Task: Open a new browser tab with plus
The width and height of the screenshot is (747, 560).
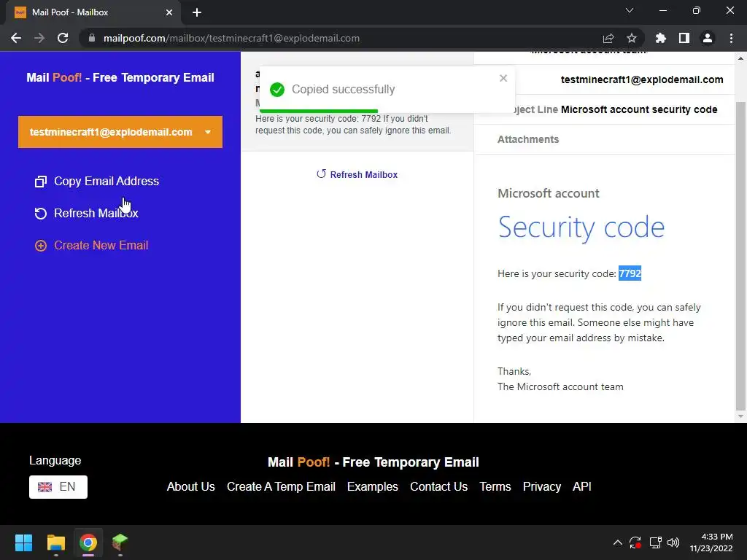Action: (197, 12)
